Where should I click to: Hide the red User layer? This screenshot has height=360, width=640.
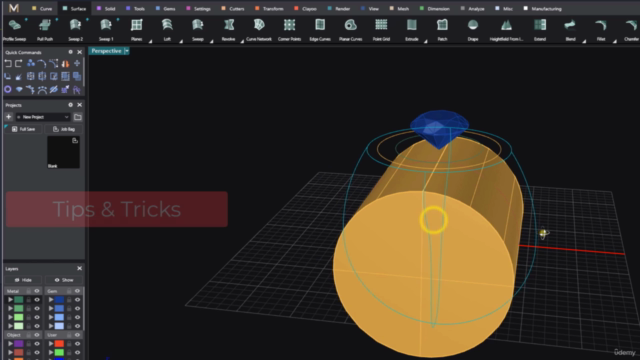pos(77,344)
